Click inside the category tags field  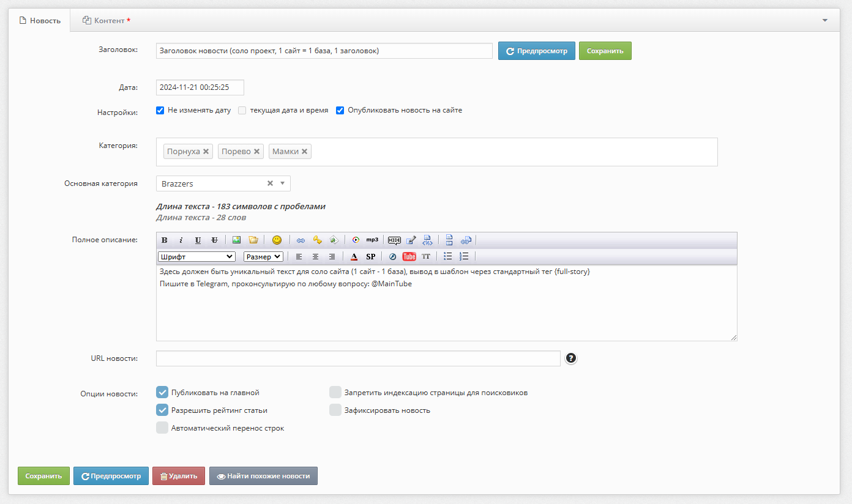tap(437, 152)
